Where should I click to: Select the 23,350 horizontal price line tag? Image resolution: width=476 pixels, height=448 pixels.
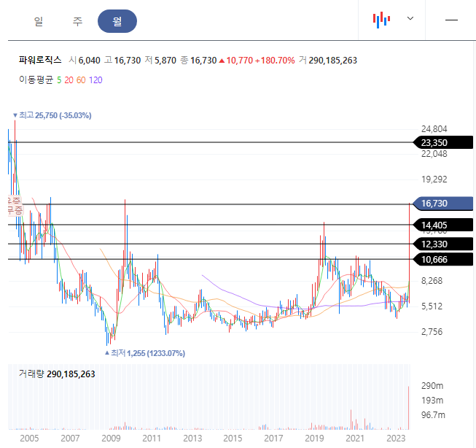[443, 142]
